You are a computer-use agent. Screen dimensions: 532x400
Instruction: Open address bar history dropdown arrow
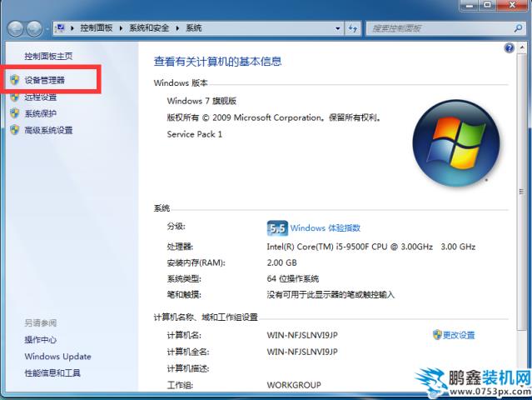[337, 28]
